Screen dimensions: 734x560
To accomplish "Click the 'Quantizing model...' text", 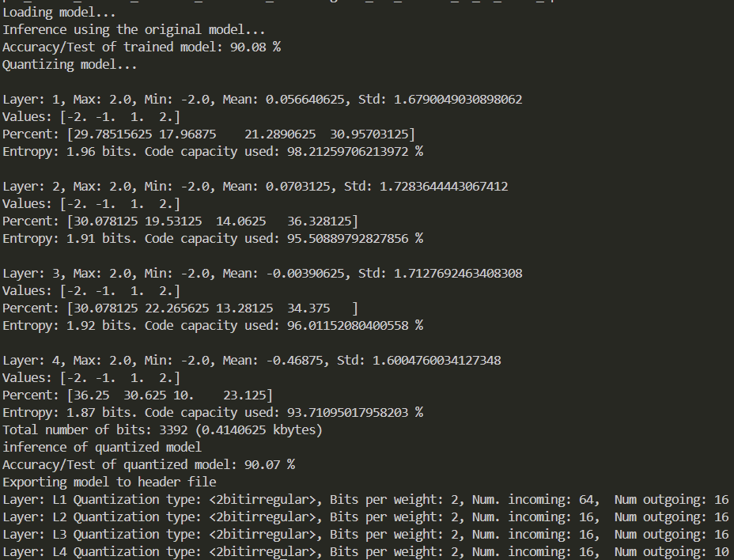I will 70,65.
